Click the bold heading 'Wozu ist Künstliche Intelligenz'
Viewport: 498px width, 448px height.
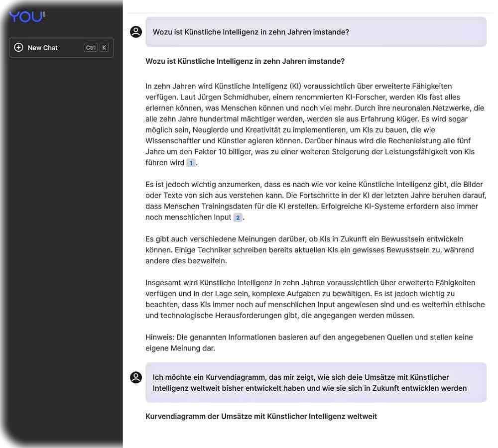(x=245, y=61)
